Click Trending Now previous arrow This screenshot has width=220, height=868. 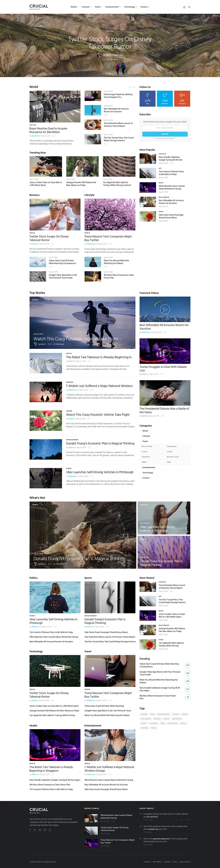131,153
